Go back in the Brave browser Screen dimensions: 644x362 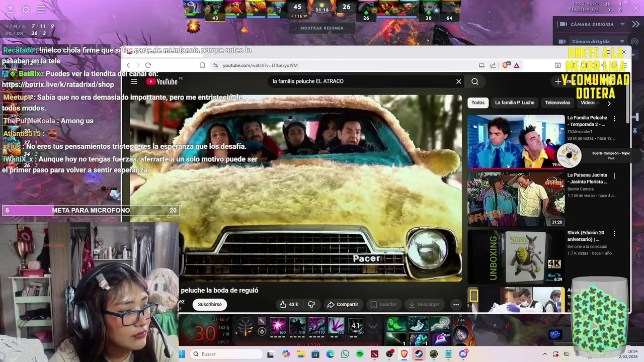click(x=128, y=65)
